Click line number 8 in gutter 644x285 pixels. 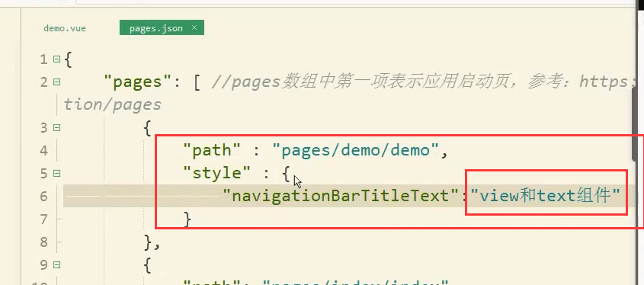(x=44, y=242)
